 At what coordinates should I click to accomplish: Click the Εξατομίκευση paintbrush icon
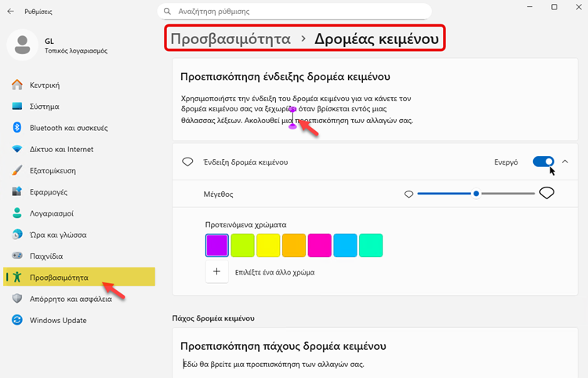pyautogui.click(x=17, y=170)
